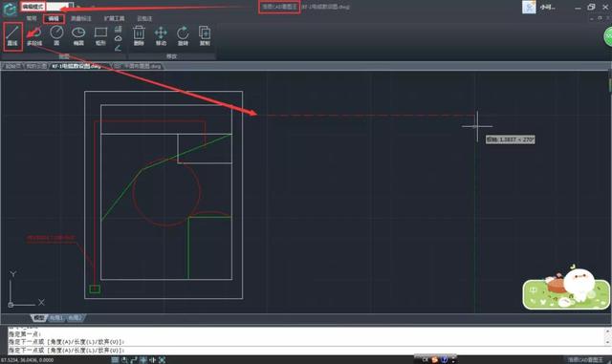Toggle grid display in the status bar
612x364 pixels.
115,360
